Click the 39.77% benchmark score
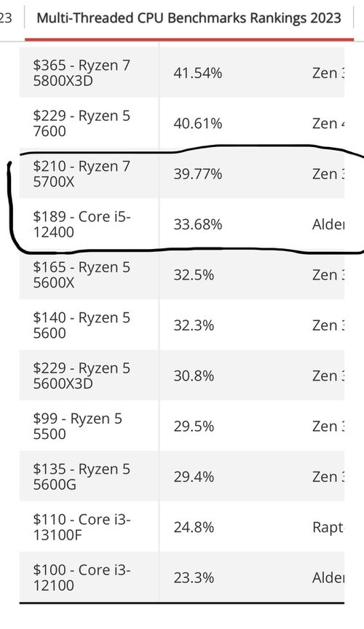 pos(198,174)
